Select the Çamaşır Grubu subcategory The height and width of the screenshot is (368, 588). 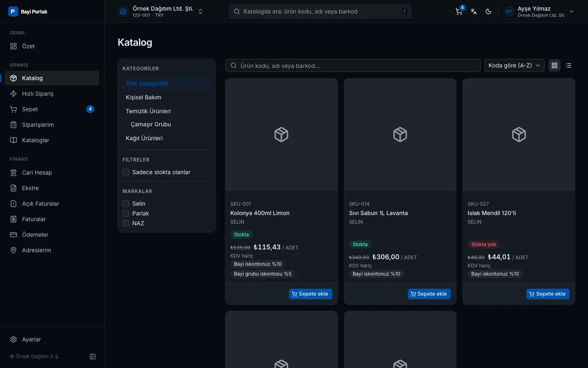(169, 124)
